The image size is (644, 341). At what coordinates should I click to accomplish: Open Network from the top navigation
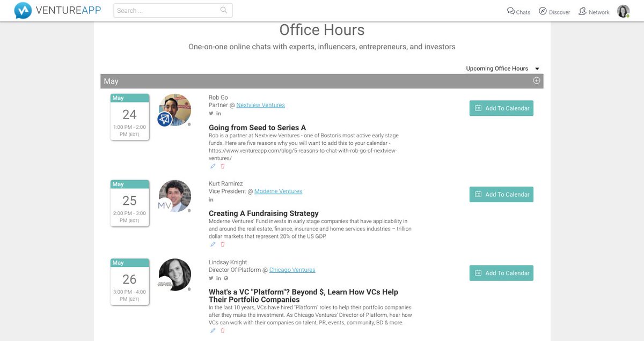pyautogui.click(x=594, y=11)
